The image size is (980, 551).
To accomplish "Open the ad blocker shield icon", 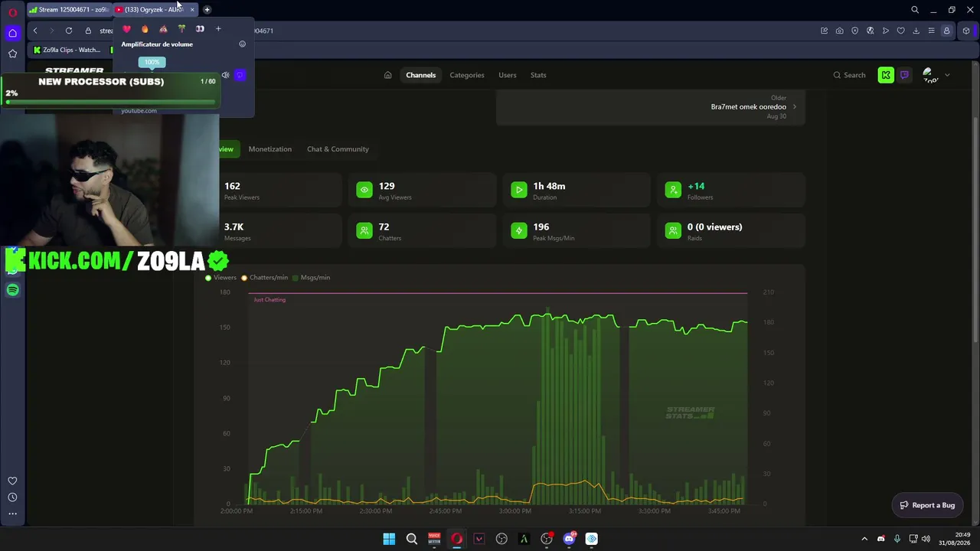I will (855, 31).
